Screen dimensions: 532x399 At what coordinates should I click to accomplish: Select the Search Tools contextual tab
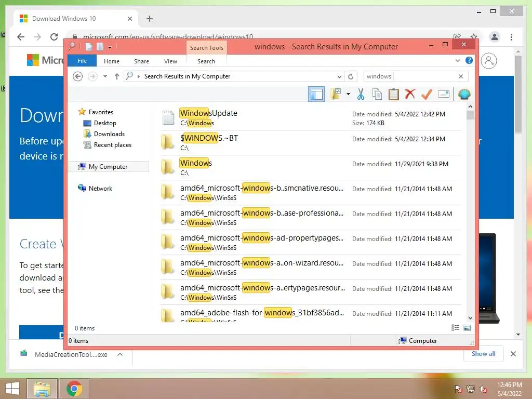tap(207, 48)
